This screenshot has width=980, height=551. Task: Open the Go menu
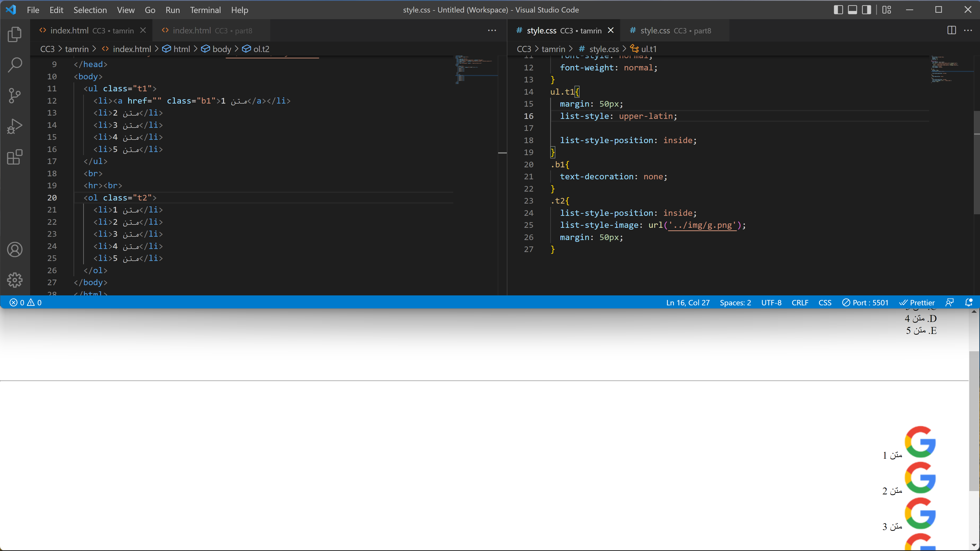click(150, 10)
